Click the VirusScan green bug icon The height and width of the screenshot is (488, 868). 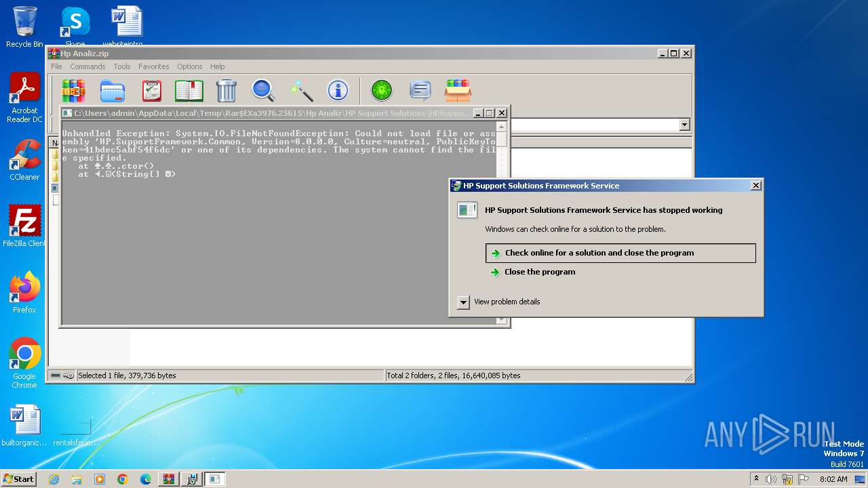(x=382, y=90)
